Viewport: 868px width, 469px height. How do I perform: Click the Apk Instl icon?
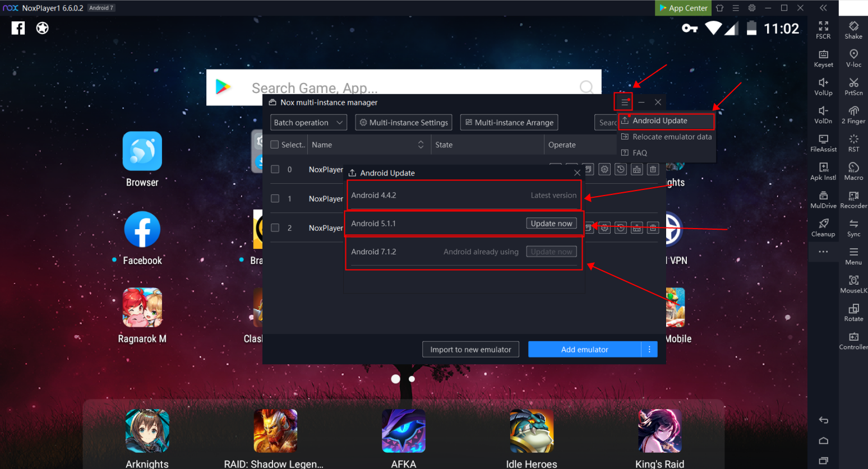pos(823,170)
